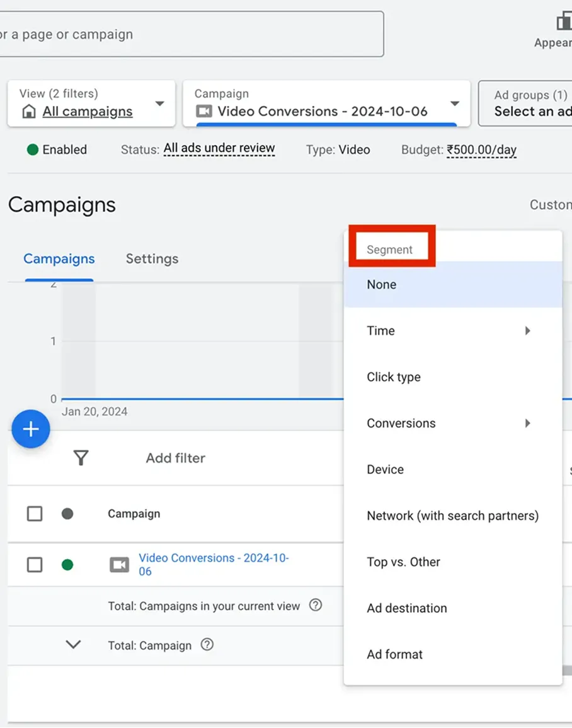Open the Campaign selector dropdown arrow
The height and width of the screenshot is (728, 572).
click(x=455, y=103)
